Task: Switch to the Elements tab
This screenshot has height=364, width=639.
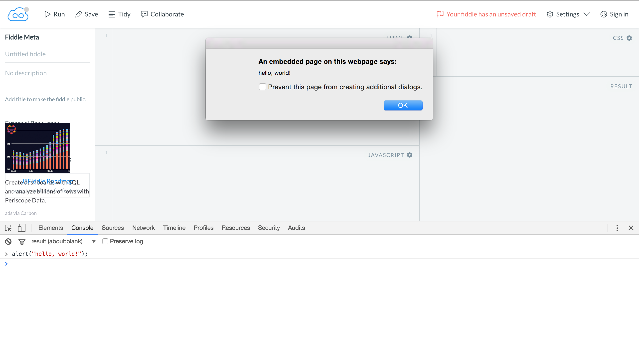Action: pyautogui.click(x=51, y=228)
